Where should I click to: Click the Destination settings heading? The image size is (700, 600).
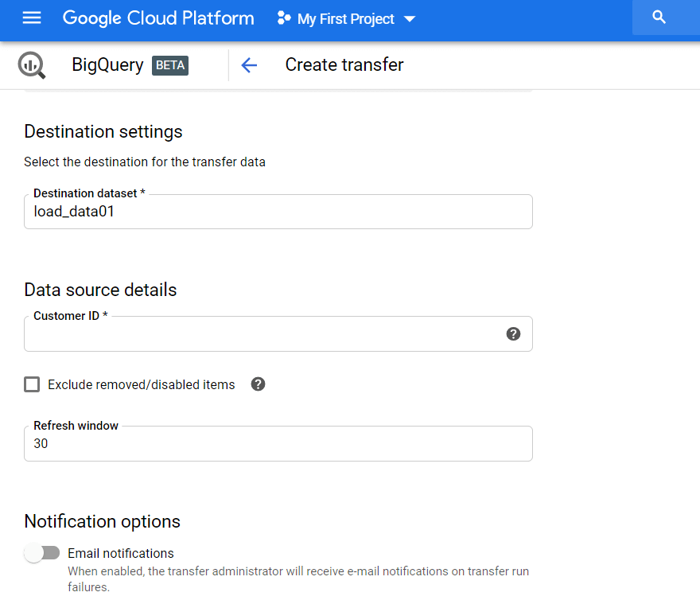103,132
